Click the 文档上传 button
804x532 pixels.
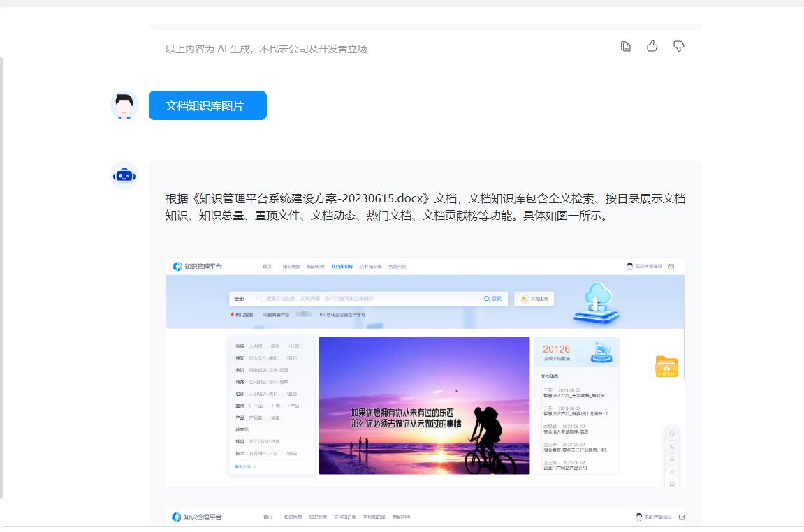[534, 299]
